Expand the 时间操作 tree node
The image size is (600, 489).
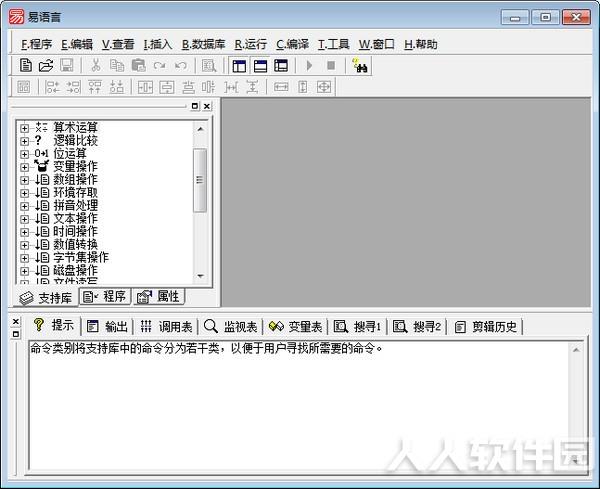(x=24, y=233)
